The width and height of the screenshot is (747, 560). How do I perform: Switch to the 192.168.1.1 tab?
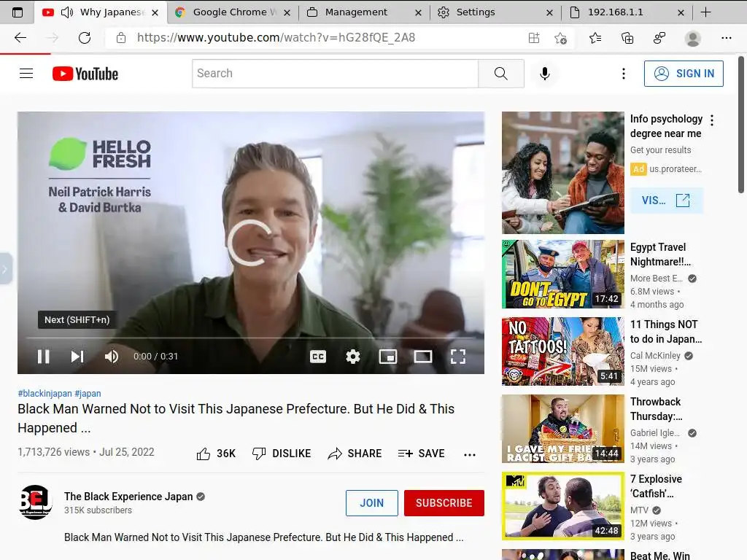[627, 12]
